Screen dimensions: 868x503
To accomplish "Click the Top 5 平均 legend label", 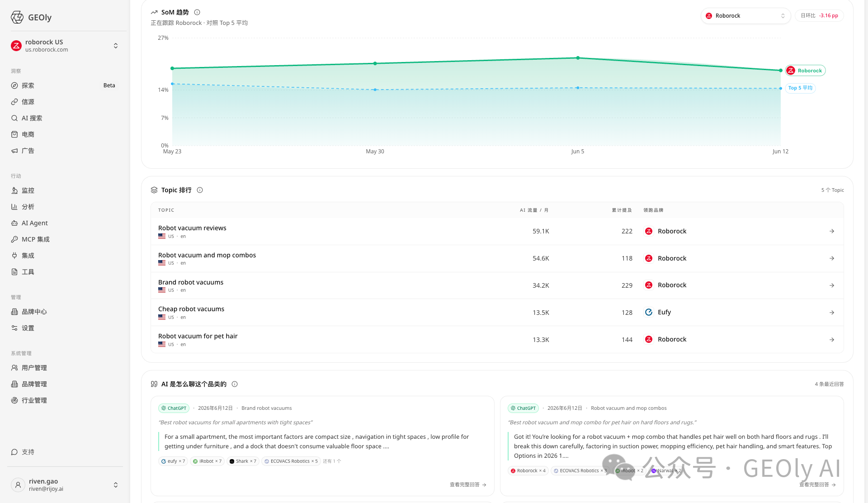I will click(x=800, y=88).
